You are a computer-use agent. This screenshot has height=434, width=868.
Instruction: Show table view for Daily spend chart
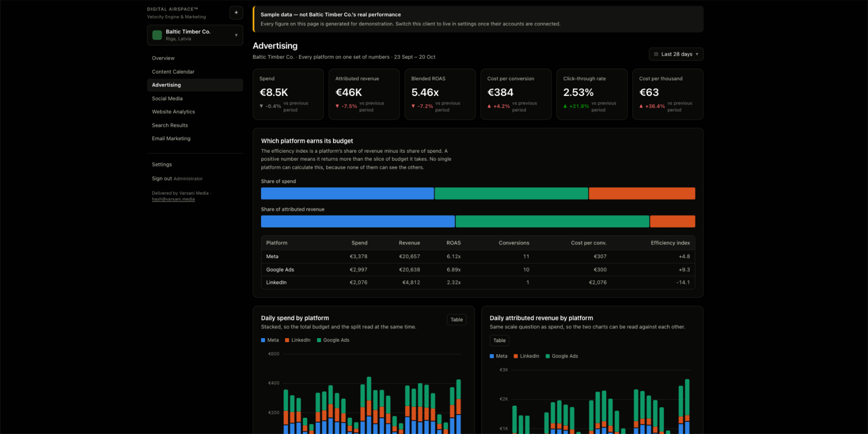point(456,320)
